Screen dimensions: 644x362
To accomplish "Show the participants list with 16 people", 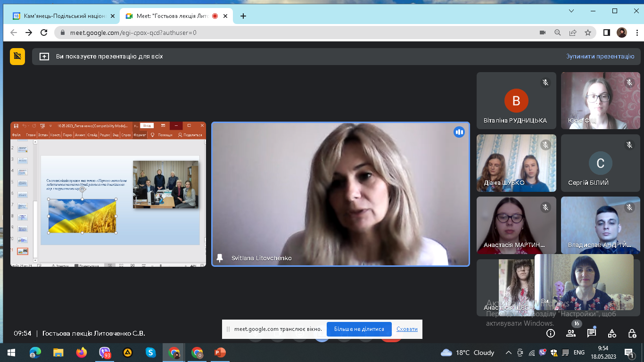I will coord(571,333).
